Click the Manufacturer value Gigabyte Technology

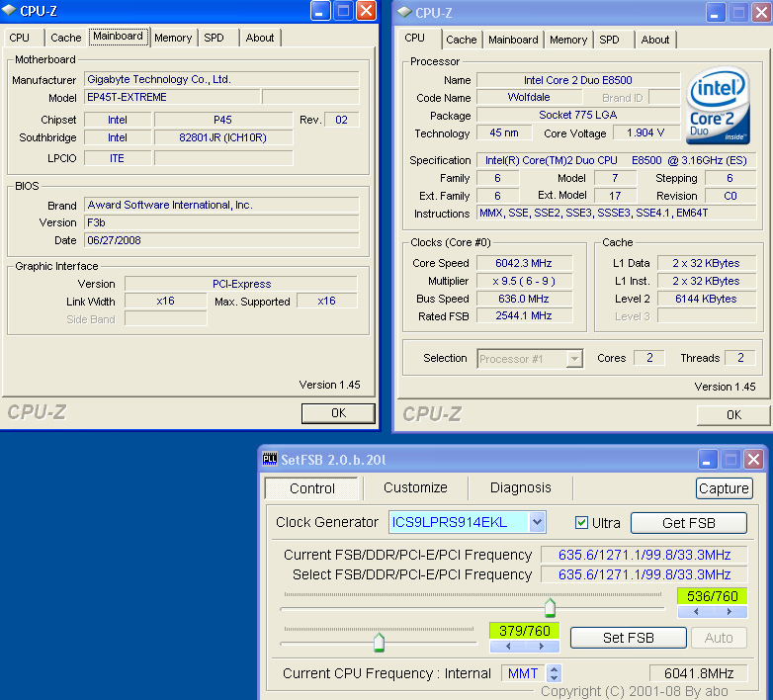point(221,79)
